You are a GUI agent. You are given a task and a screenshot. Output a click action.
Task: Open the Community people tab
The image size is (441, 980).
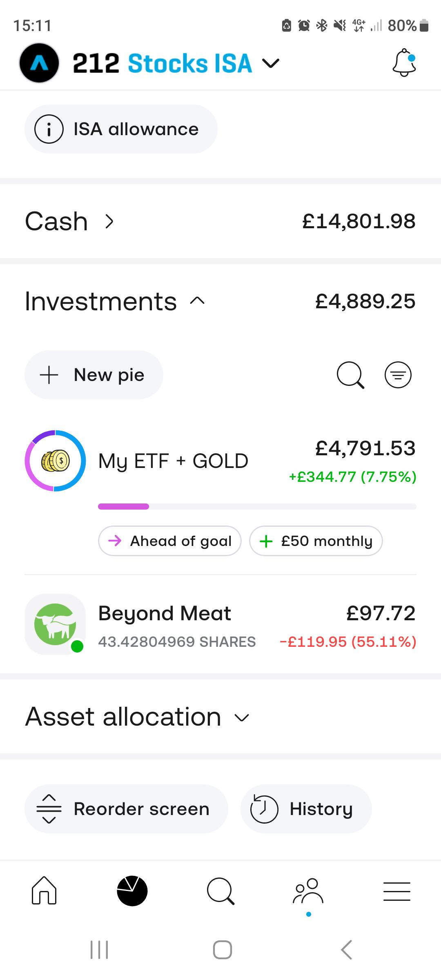(x=308, y=891)
